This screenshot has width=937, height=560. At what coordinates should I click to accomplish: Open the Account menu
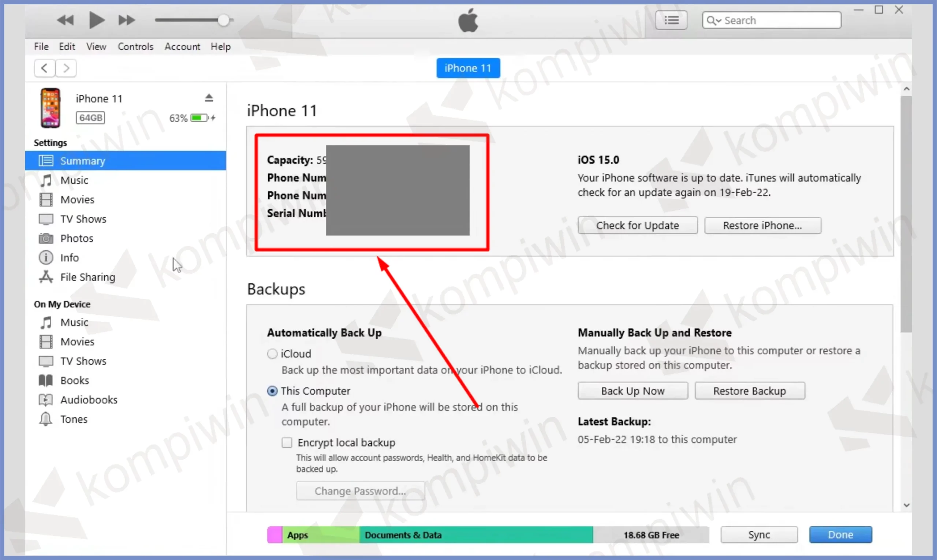[182, 46]
